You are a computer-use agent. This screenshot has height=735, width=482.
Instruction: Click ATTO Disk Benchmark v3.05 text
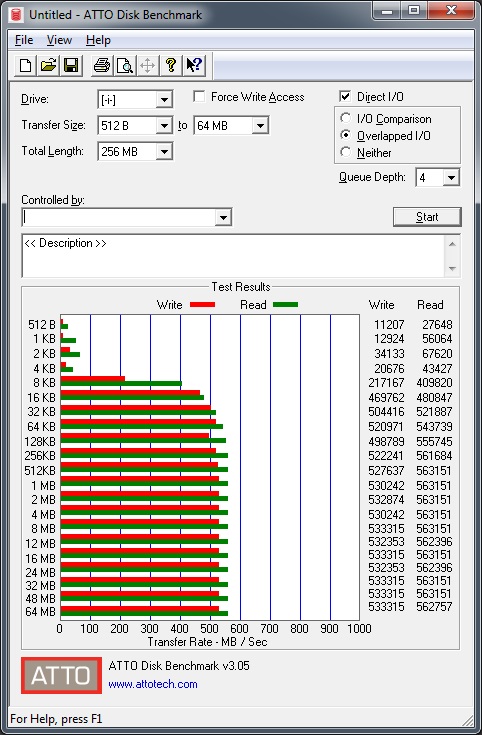pyautogui.click(x=179, y=666)
